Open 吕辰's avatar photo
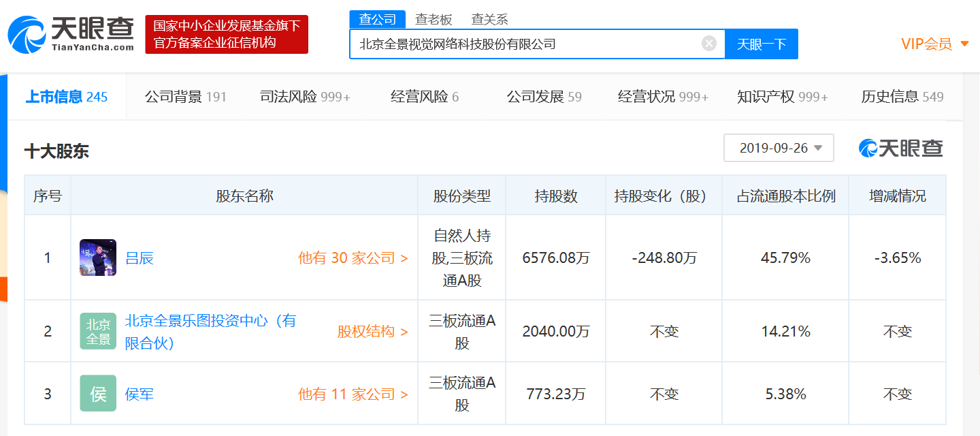The width and height of the screenshot is (980, 436). (x=98, y=258)
